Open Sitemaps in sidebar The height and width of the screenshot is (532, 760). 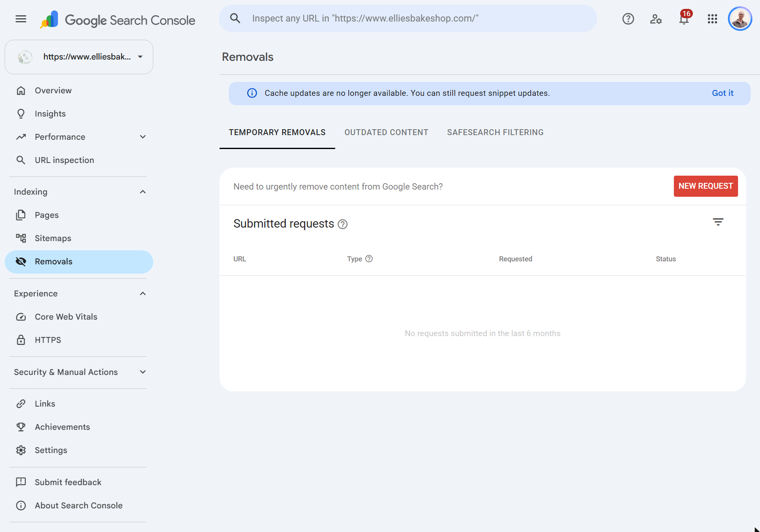coord(79,238)
